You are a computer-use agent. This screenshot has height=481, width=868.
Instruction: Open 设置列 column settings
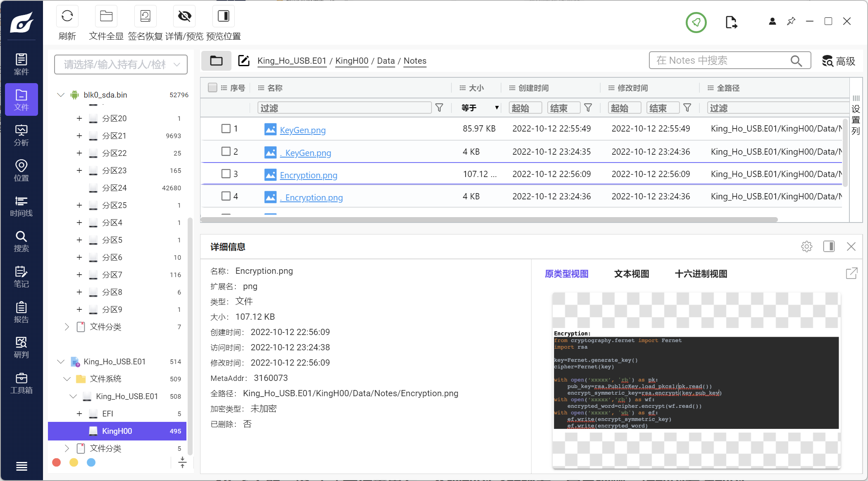click(x=856, y=115)
